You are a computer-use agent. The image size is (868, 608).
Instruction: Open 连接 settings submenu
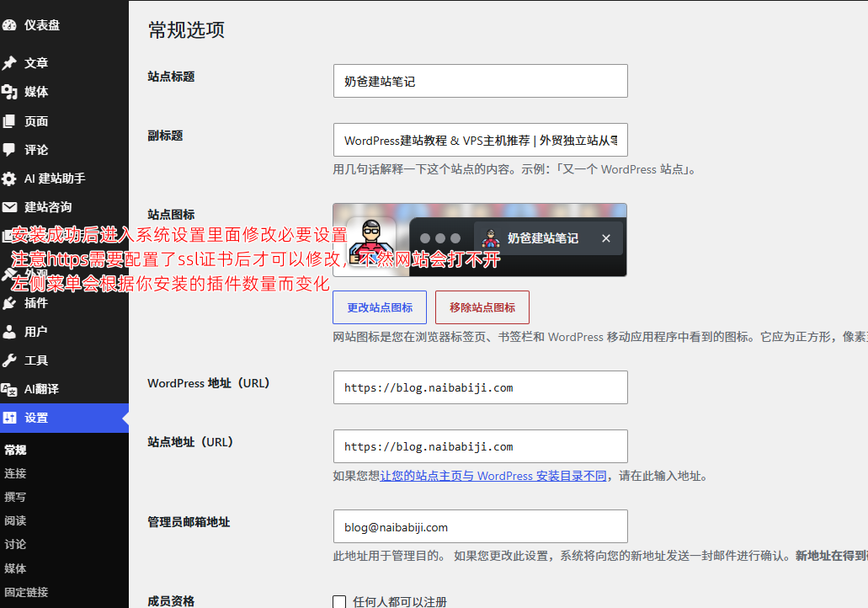coord(15,473)
